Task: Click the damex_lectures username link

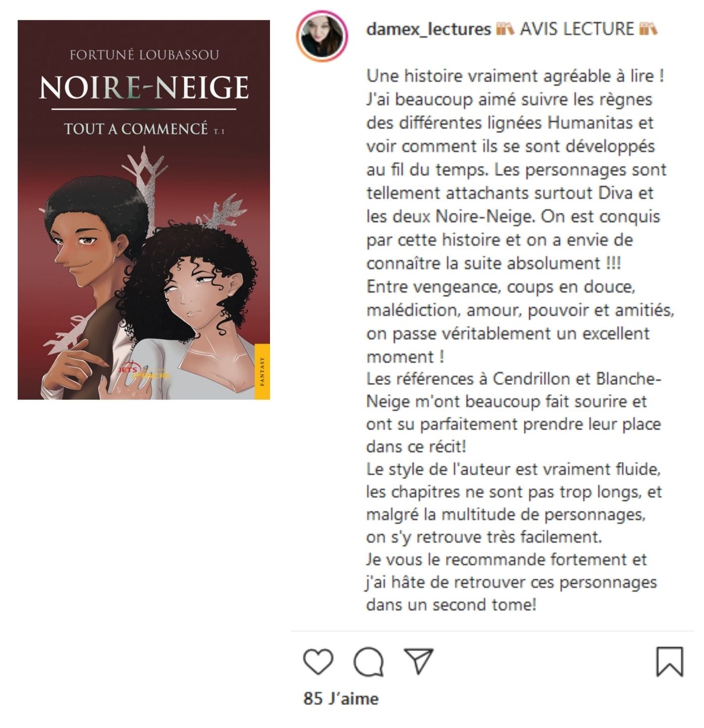Action: [428, 29]
